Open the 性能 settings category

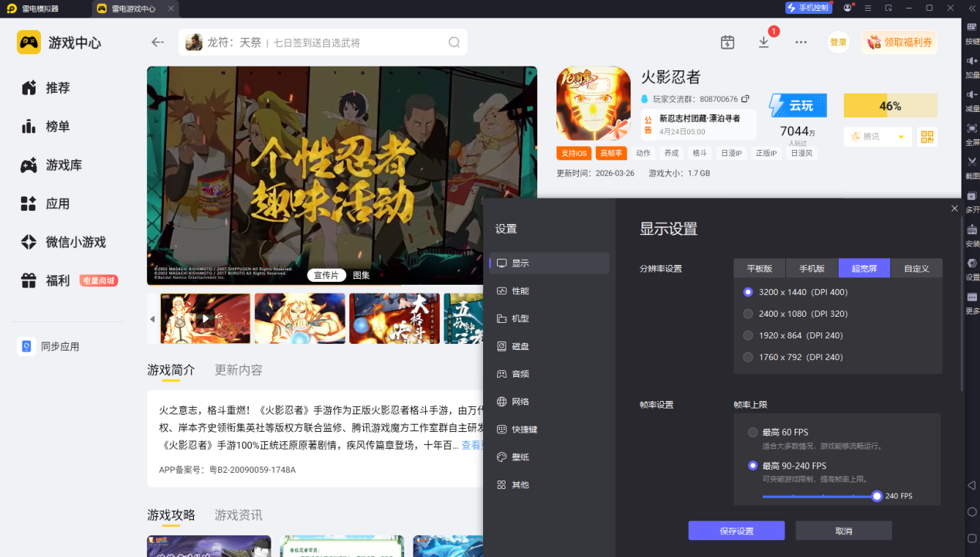coord(550,290)
